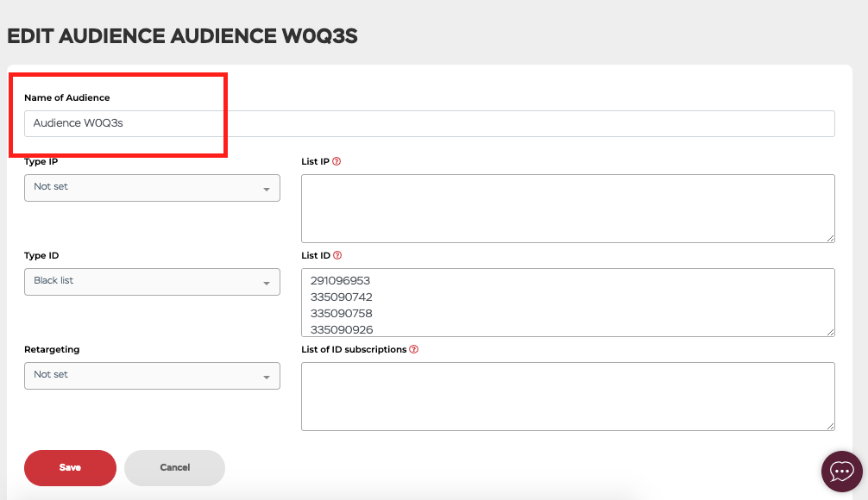Open the Retargeting dropdown
Image resolution: width=868 pixels, height=500 pixels.
(x=152, y=376)
